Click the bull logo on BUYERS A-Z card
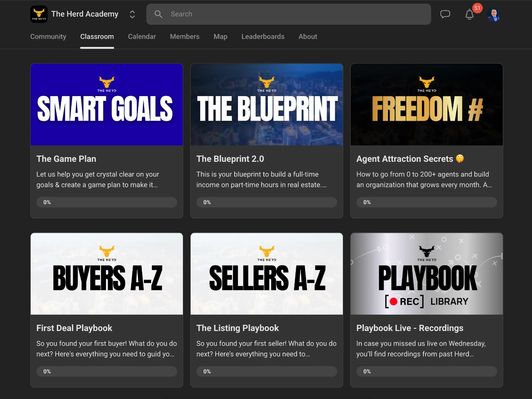This screenshot has width=532, height=399. pos(107,253)
